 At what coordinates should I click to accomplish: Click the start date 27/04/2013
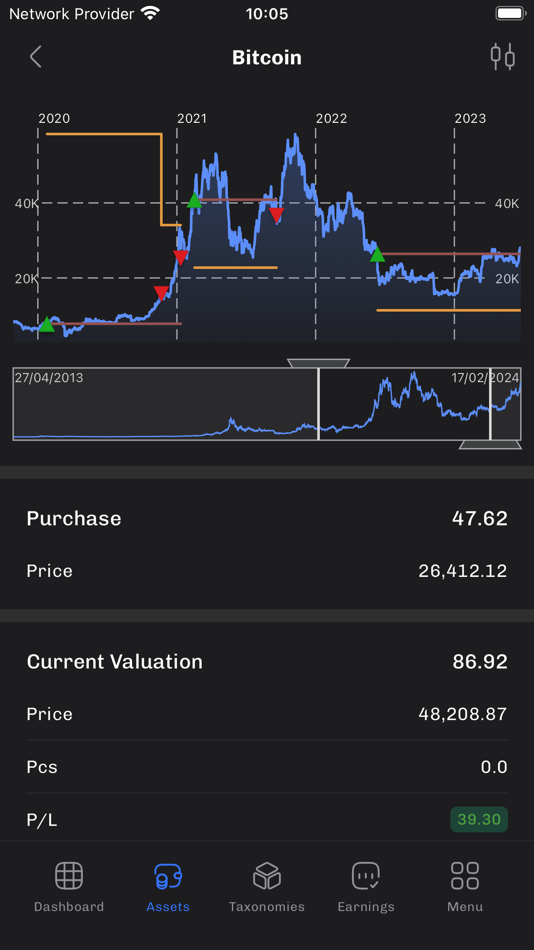click(49, 378)
